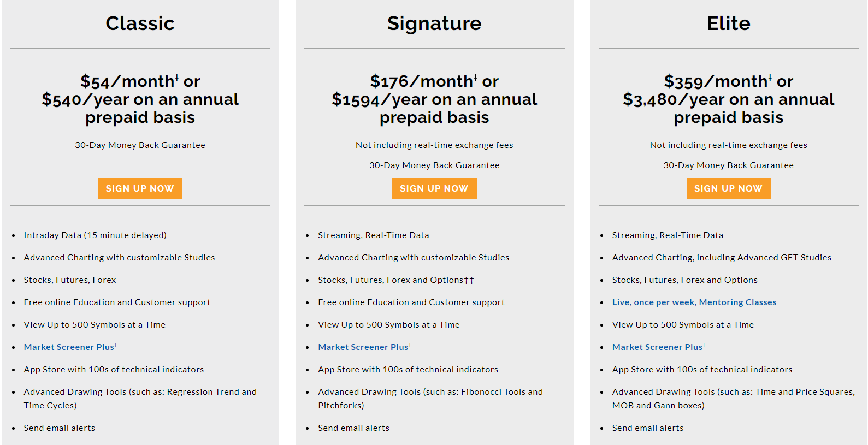Click 30-Day Money Back Guarantee under Classic
868x445 pixels.
pos(140,145)
